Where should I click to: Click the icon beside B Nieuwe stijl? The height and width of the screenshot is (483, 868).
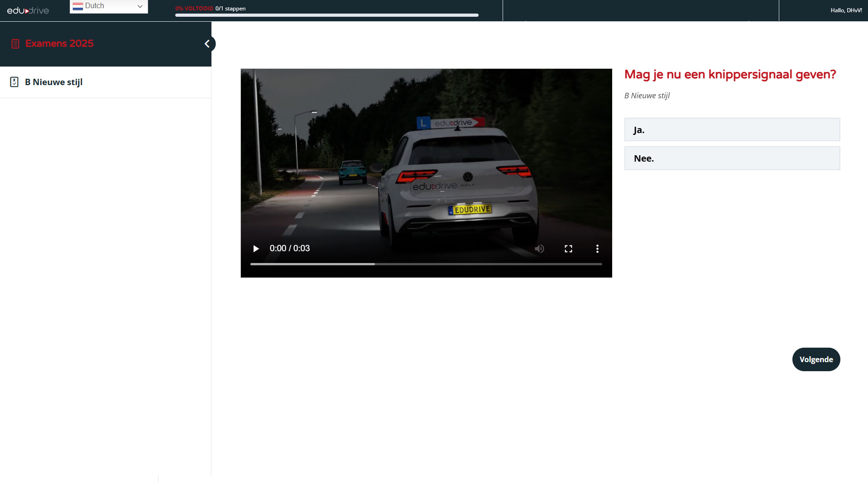coord(14,82)
